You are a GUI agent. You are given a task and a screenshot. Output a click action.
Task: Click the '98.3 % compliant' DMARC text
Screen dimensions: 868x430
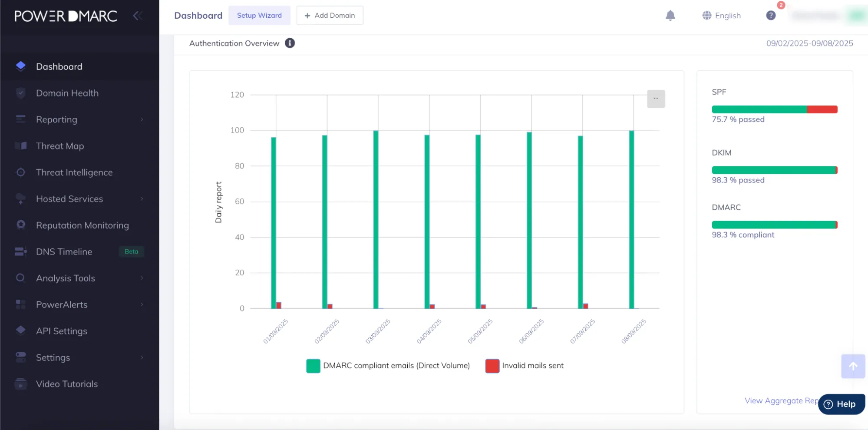point(743,235)
